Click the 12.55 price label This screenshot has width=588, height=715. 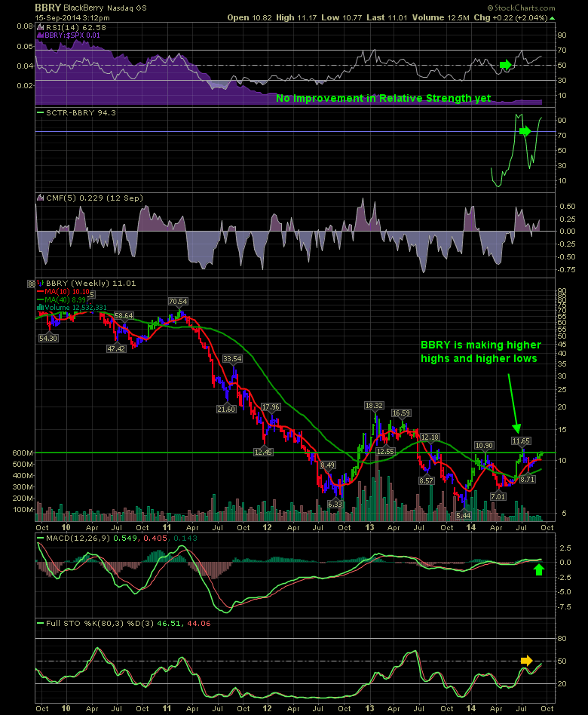click(x=384, y=452)
